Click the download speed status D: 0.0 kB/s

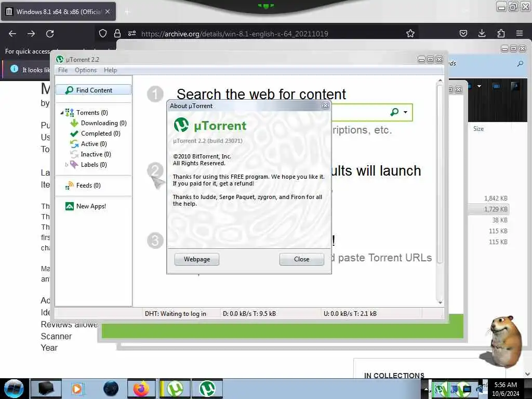249,313
